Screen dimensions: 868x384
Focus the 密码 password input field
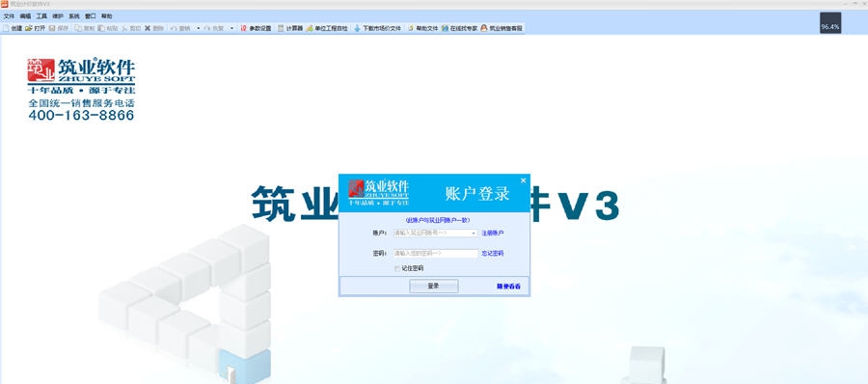coord(436,253)
